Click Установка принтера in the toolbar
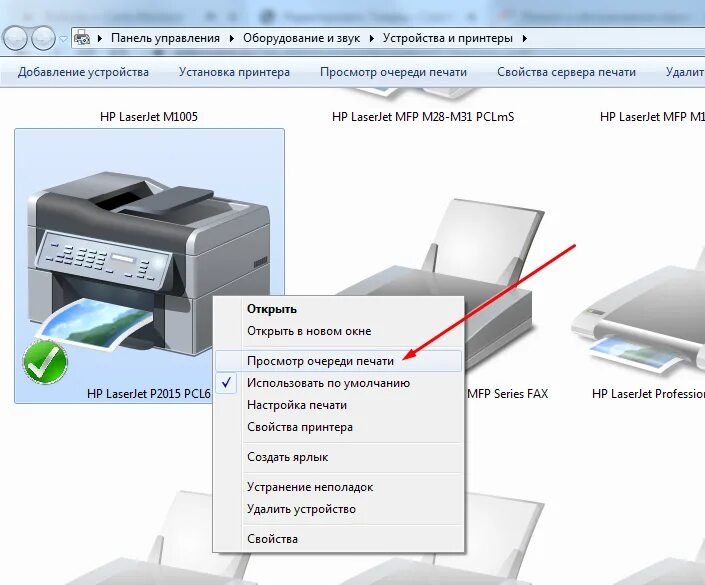705x585 pixels. pyautogui.click(x=234, y=72)
